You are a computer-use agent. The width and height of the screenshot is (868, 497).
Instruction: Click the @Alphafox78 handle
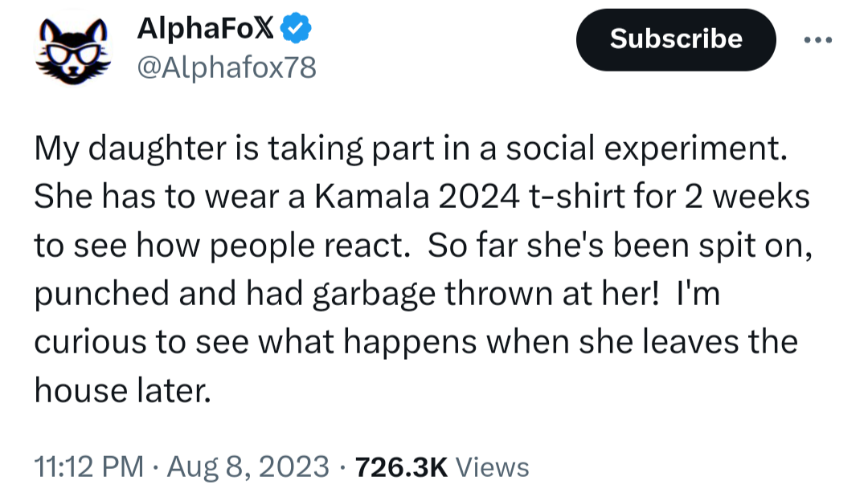227,68
